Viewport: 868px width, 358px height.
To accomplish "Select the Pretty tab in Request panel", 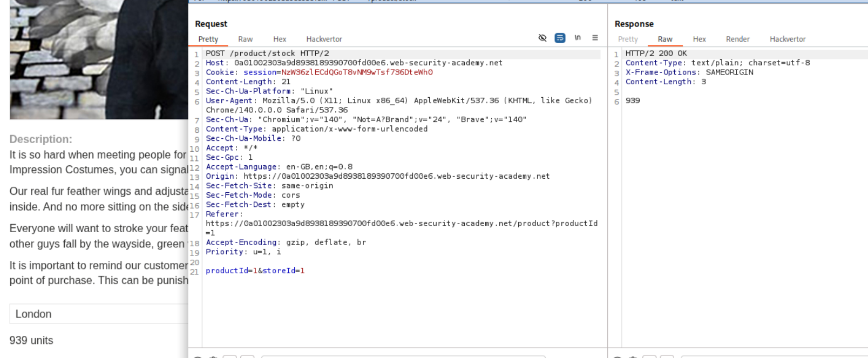I will click(208, 39).
